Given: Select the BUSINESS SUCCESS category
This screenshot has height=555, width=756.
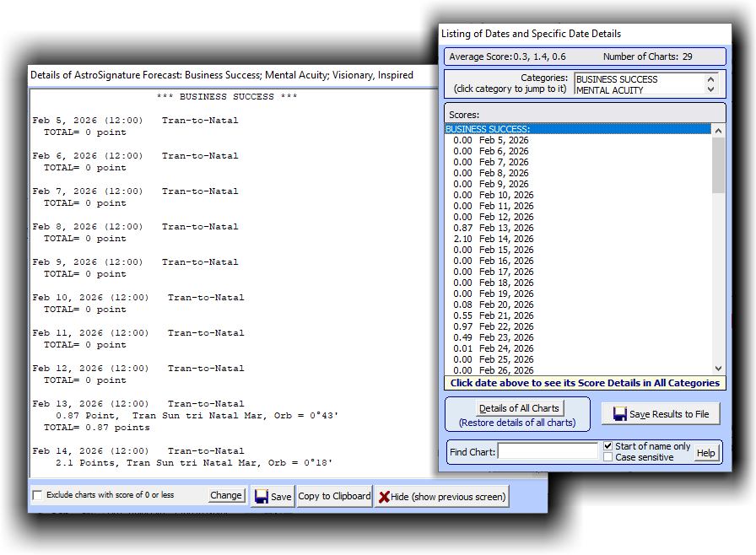Looking at the screenshot, I should coord(617,79).
